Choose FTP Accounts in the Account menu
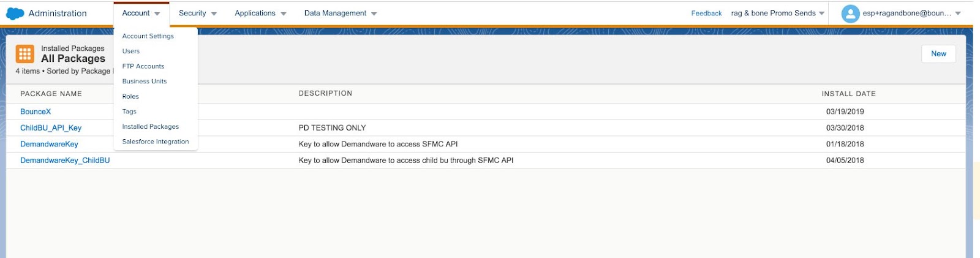980x258 pixels. click(143, 66)
